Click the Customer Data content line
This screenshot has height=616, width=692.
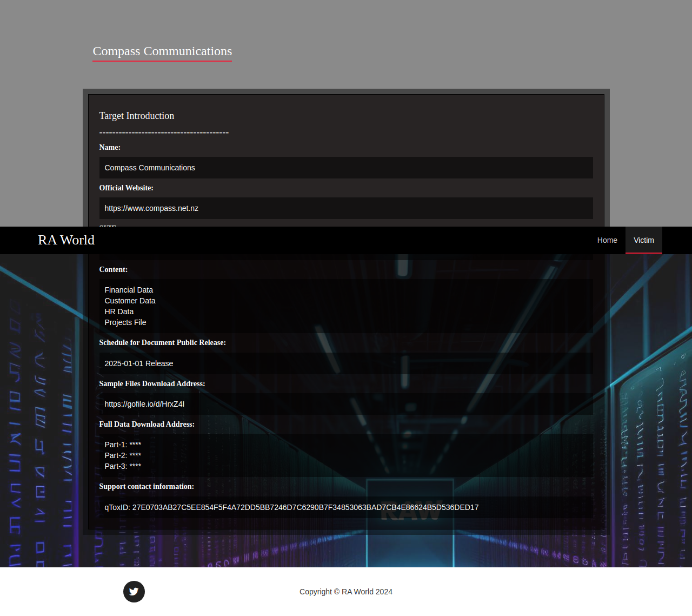130,301
